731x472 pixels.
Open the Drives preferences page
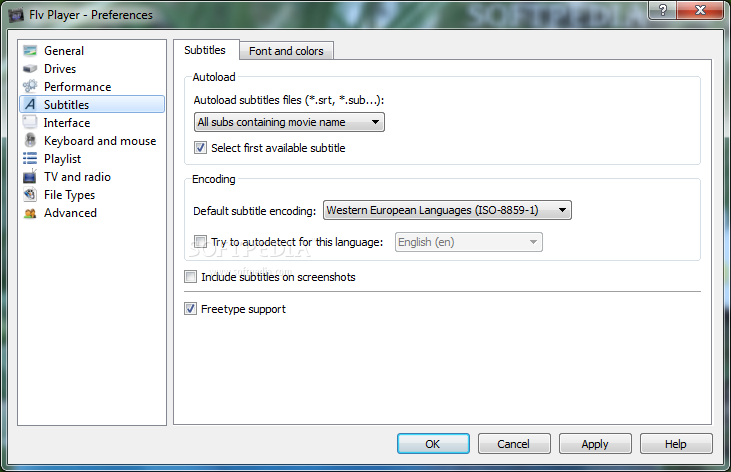click(x=60, y=69)
